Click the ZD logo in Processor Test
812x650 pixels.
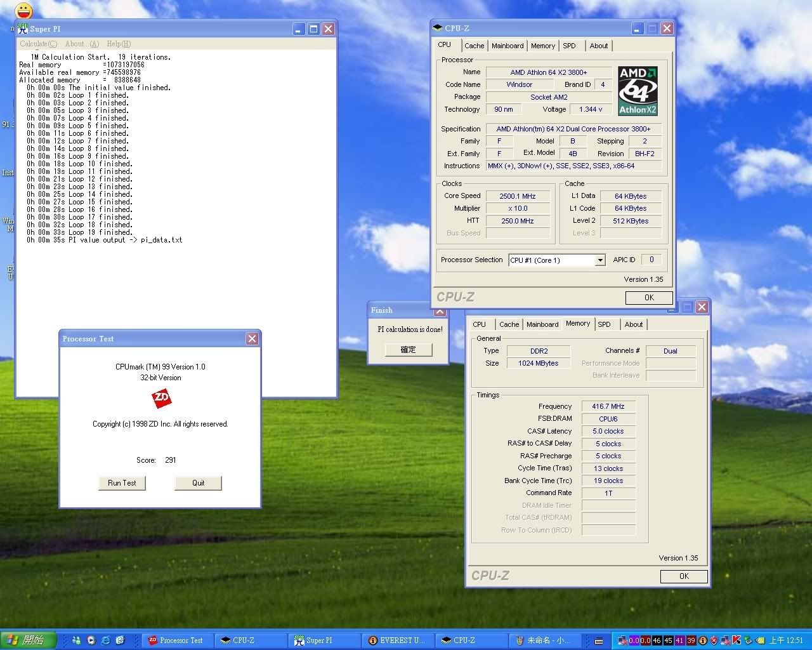pyautogui.click(x=161, y=399)
